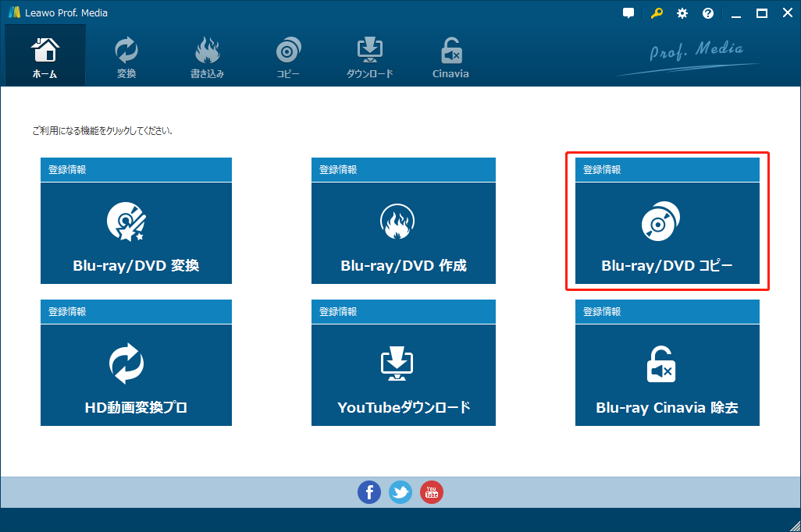801x532 pixels.
Task: Click the Leawo app logo in title bar
Action: point(14,12)
